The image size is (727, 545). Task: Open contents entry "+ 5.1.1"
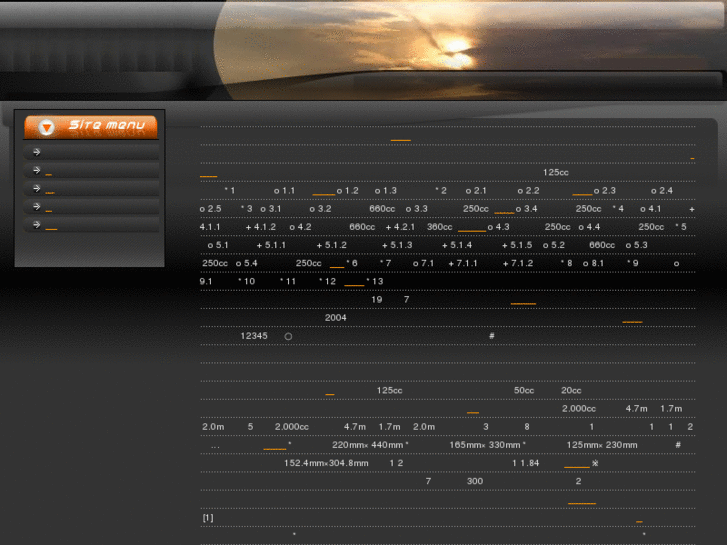(271, 245)
